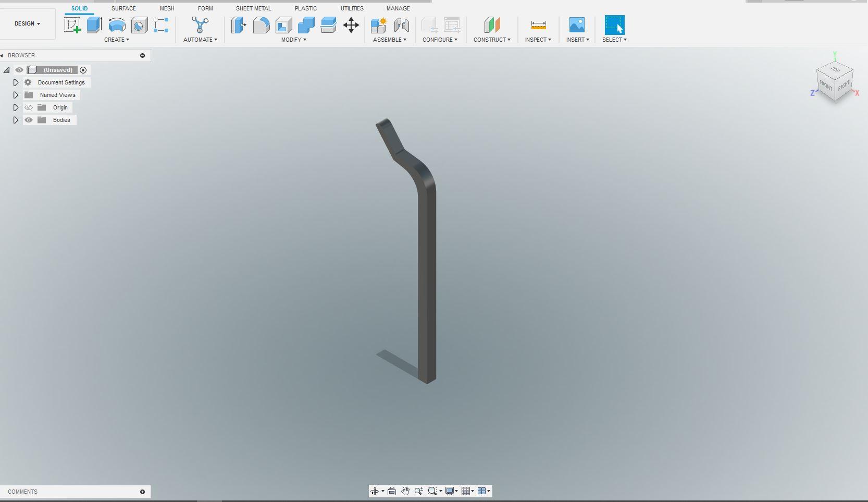Image resolution: width=868 pixels, height=502 pixels.
Task: Toggle the activate radio button beside Unsaved
Action: (83, 70)
